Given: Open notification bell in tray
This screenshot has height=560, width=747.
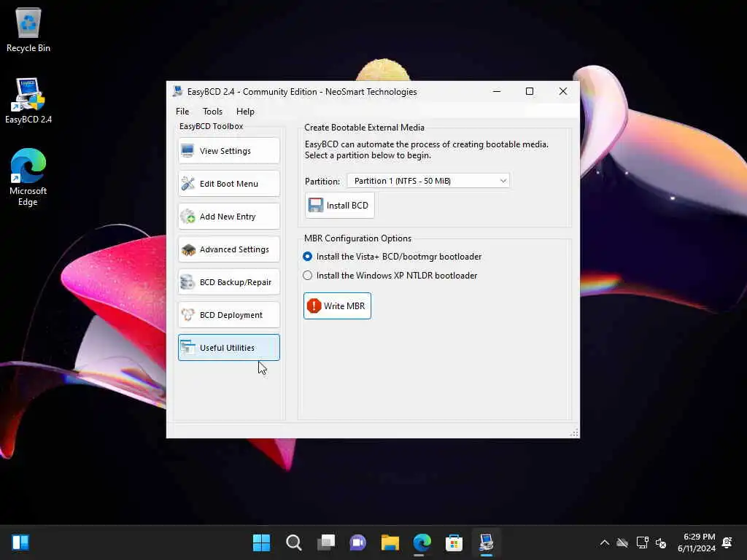Looking at the screenshot, I should click(x=727, y=542).
